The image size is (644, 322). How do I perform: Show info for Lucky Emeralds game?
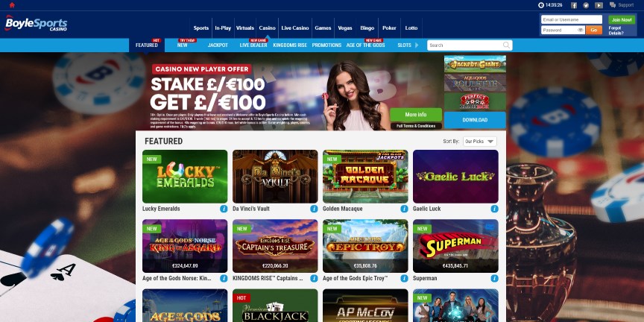click(224, 209)
